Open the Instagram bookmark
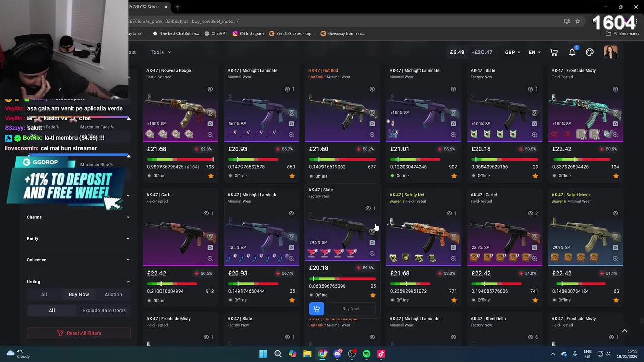The height and width of the screenshot is (362, 644). pos(248,34)
